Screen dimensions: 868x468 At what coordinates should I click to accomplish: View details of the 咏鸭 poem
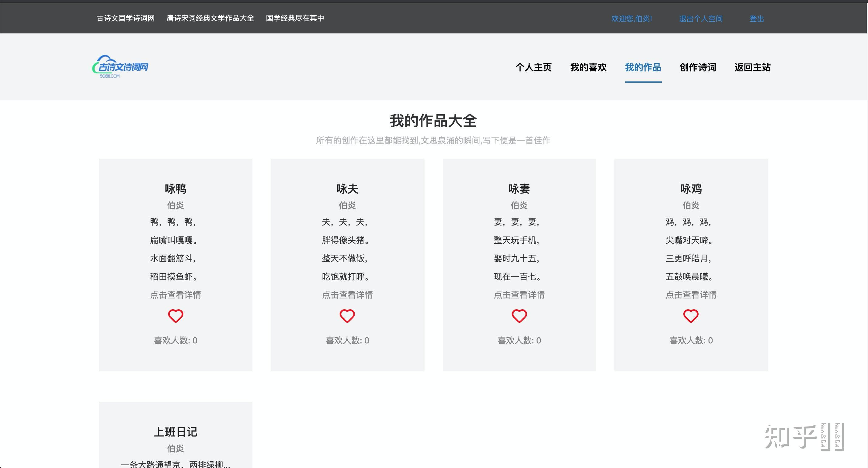[175, 295]
